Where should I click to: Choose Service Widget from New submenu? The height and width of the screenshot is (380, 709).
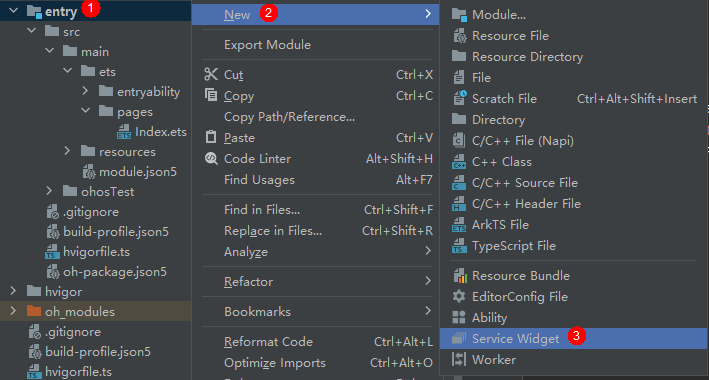point(573,338)
